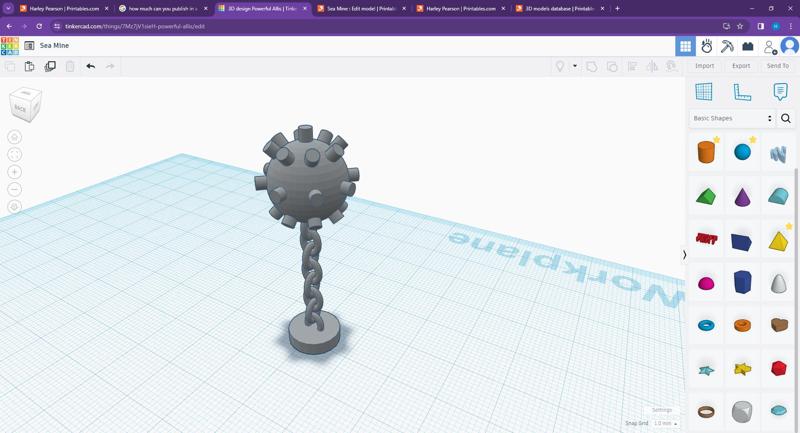Pick the grey Paraboloid shape
This screenshot has width=800, height=433.
coord(778,283)
